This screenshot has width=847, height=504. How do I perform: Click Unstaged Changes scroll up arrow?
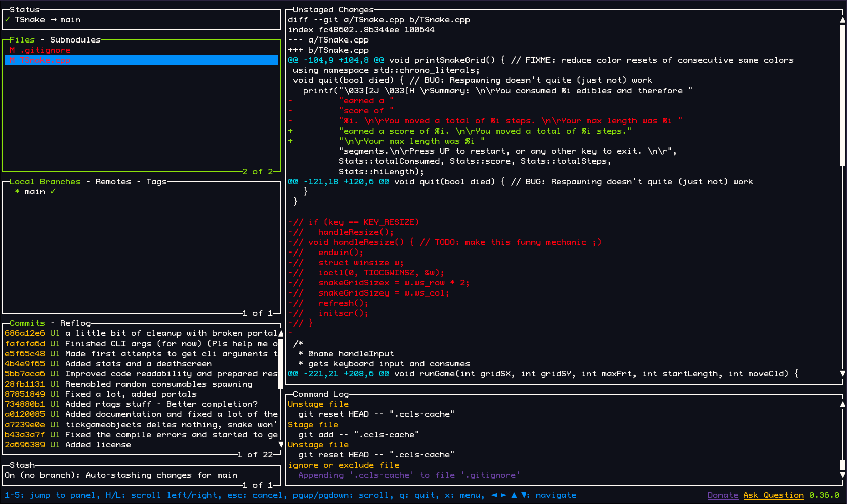(x=842, y=20)
